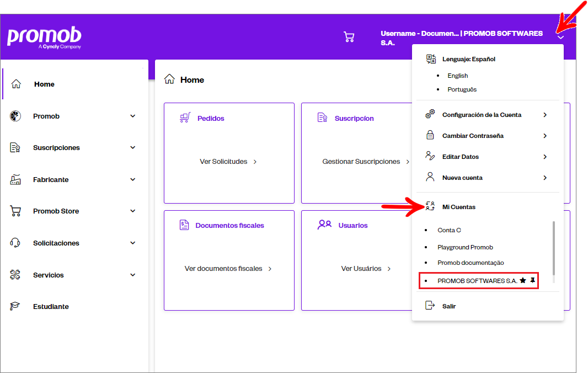588x373 pixels.
Task: Click the Promob Store cart icon in sidebar
Action: tap(15, 211)
